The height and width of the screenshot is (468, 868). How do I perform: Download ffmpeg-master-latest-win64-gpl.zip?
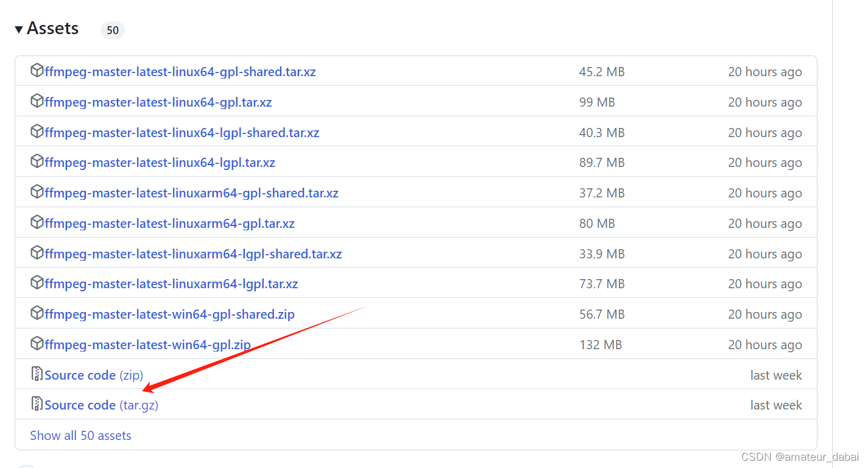148,345
